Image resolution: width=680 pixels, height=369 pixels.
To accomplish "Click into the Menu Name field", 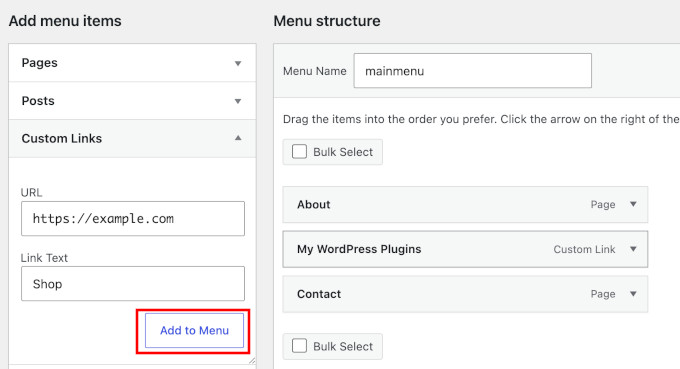I will click(x=473, y=71).
